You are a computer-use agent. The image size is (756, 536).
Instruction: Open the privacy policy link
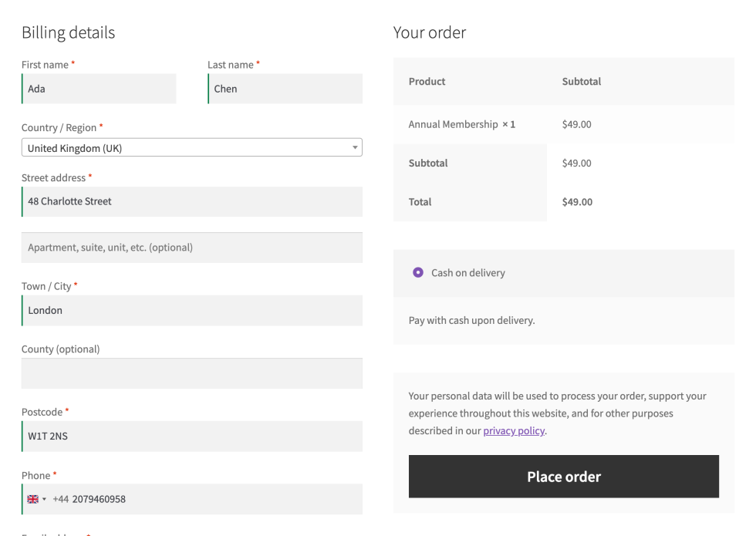click(514, 431)
